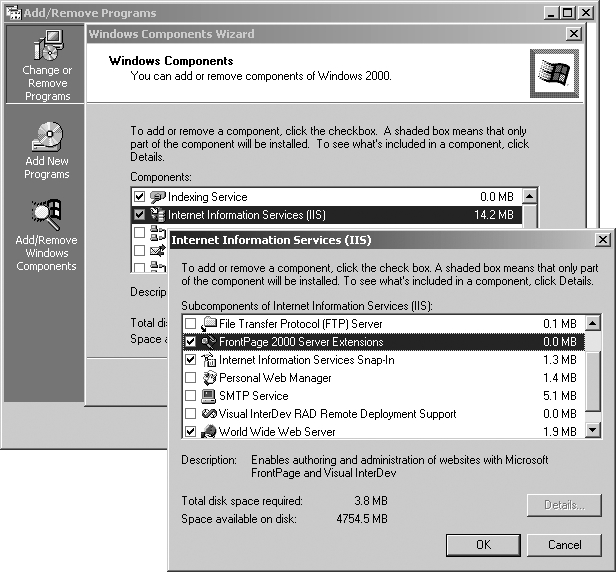616x572 pixels.
Task: Click the Personal Web Manager icon
Action: [x=209, y=378]
